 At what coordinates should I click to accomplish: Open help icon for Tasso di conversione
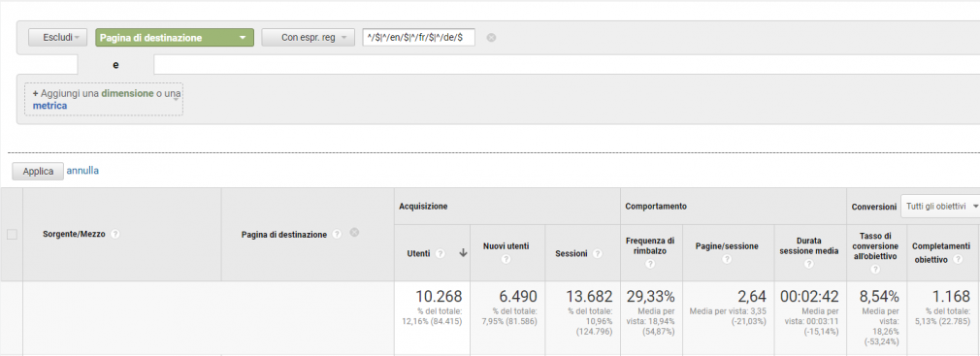(x=875, y=270)
